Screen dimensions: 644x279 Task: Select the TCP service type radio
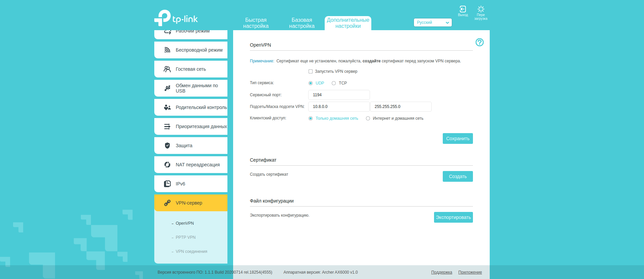pyautogui.click(x=334, y=83)
